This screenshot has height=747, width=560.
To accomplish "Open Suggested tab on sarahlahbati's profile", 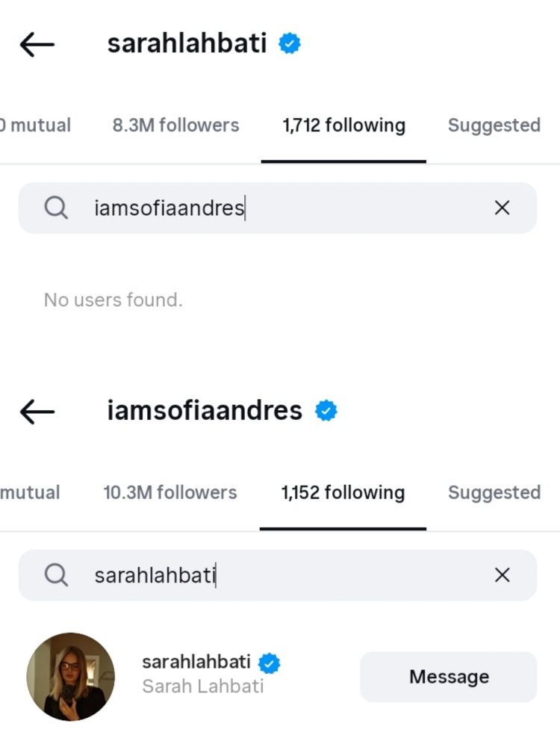I will click(x=494, y=125).
